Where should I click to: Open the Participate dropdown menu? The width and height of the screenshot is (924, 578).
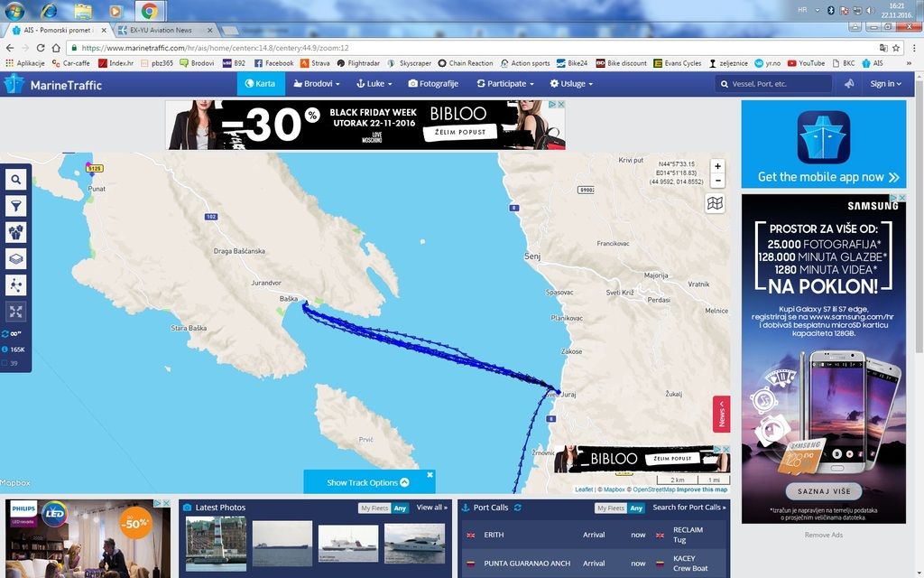(x=505, y=84)
